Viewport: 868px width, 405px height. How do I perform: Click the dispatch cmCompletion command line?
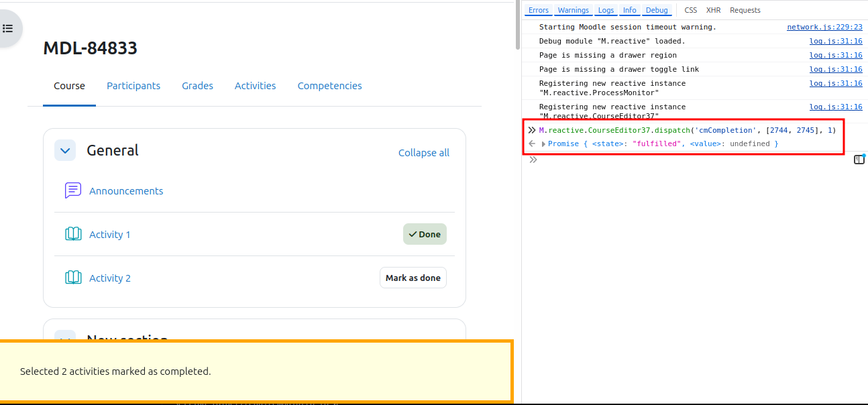click(688, 130)
